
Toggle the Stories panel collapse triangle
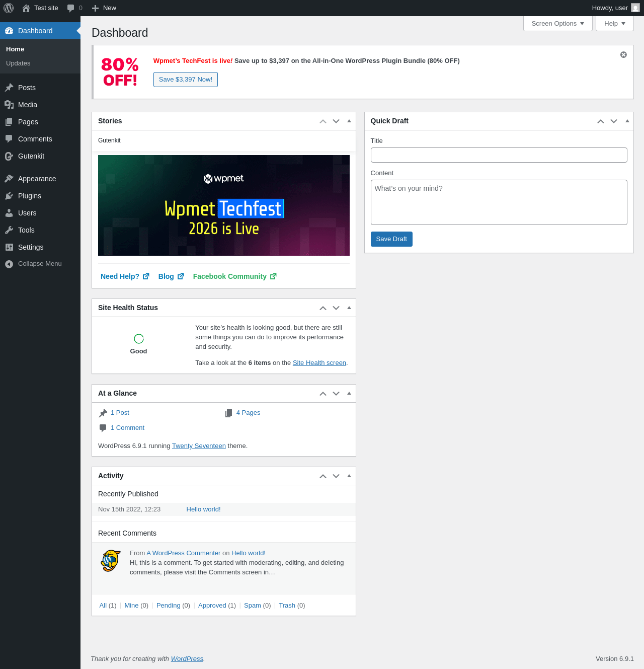(349, 121)
